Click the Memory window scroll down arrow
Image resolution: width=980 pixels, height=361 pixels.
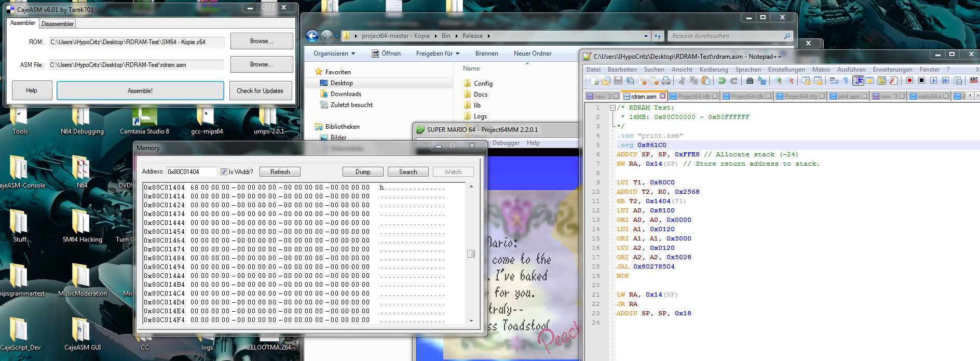(471, 320)
